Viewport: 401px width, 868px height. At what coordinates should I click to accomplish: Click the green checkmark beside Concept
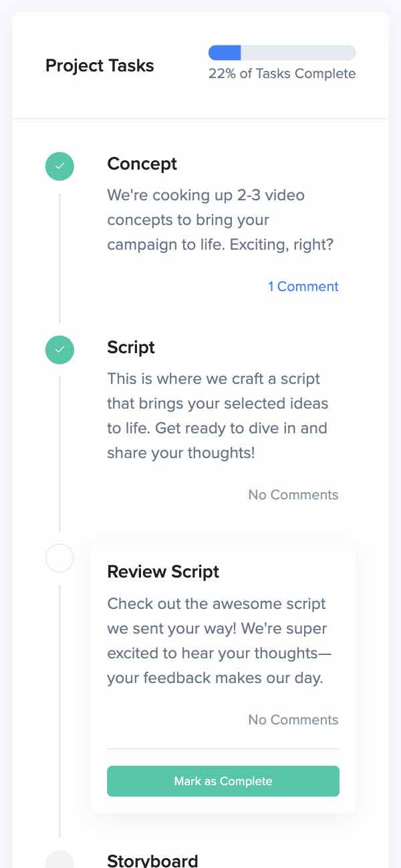[x=59, y=166]
